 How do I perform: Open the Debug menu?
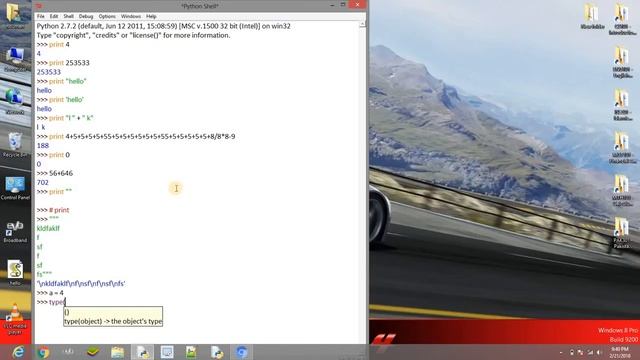[x=86, y=16]
